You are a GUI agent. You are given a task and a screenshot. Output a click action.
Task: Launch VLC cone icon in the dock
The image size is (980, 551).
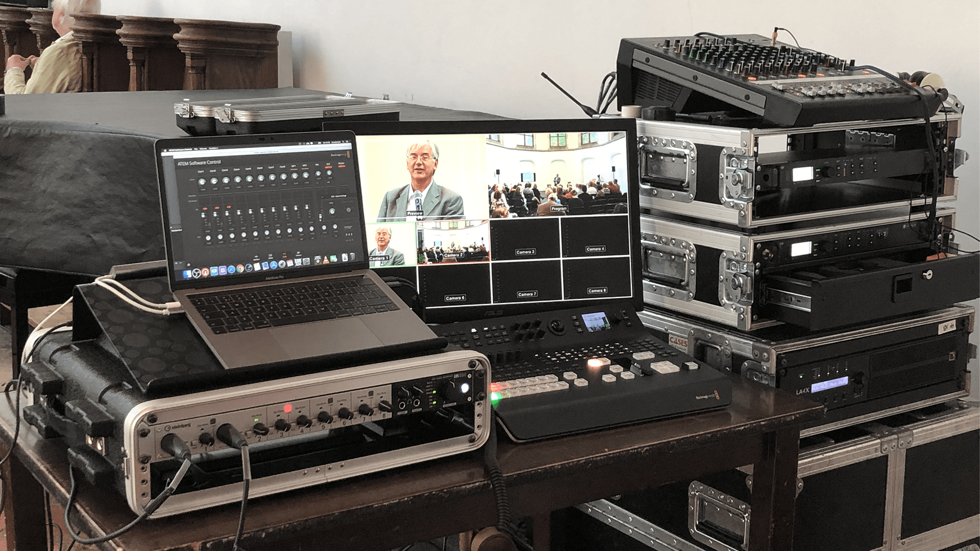[x=326, y=260]
